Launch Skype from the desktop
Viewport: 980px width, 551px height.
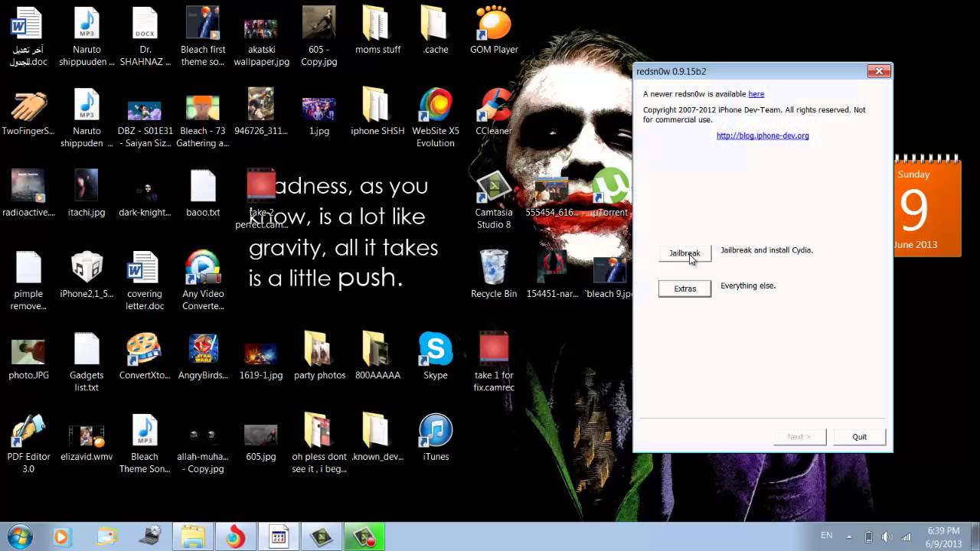click(436, 355)
